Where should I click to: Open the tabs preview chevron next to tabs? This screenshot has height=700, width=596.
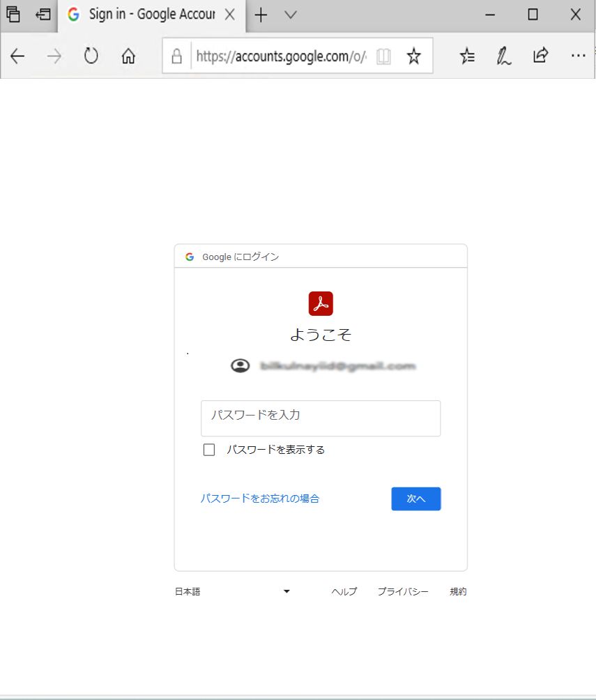(x=291, y=14)
